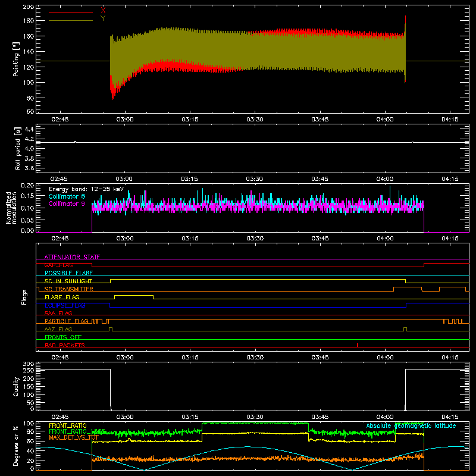This screenshot has height=476, width=476.
Task: Click the PARTICLE_FLAG label
Action: [67, 321]
